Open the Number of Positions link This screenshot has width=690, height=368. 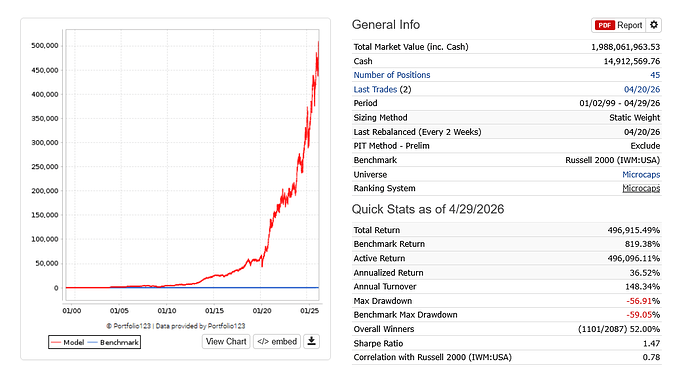tap(392, 75)
